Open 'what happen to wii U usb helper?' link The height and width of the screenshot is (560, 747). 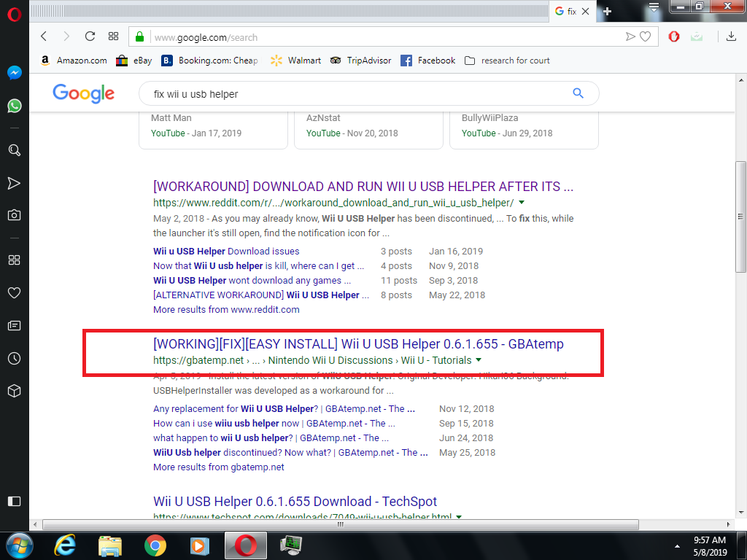pyautogui.click(x=271, y=437)
